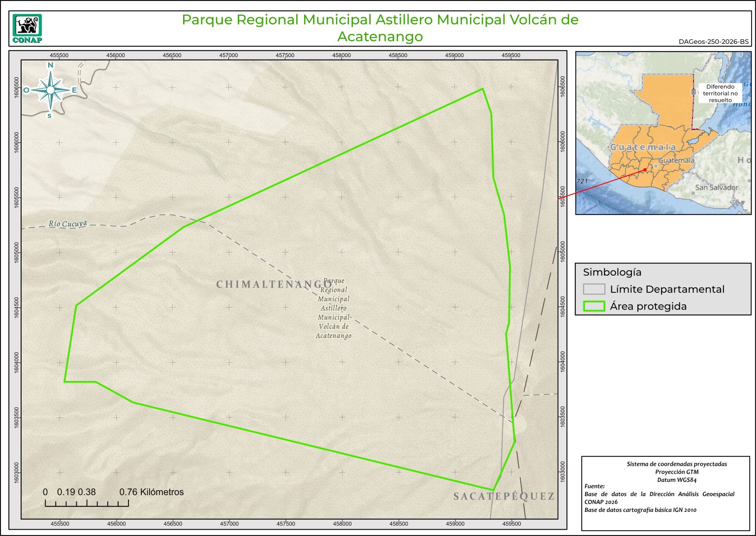Click the Río Cucuya river label

pos(68,224)
